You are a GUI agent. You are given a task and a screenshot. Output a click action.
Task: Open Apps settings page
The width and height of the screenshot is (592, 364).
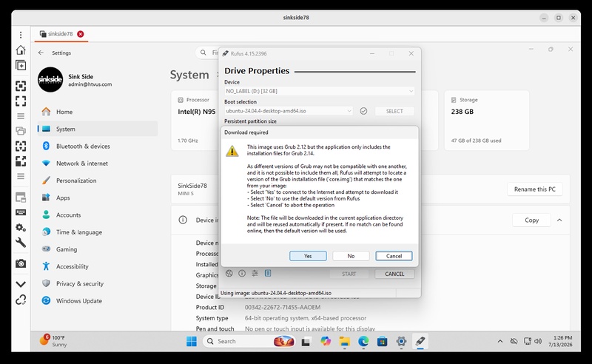pyautogui.click(x=98, y=198)
